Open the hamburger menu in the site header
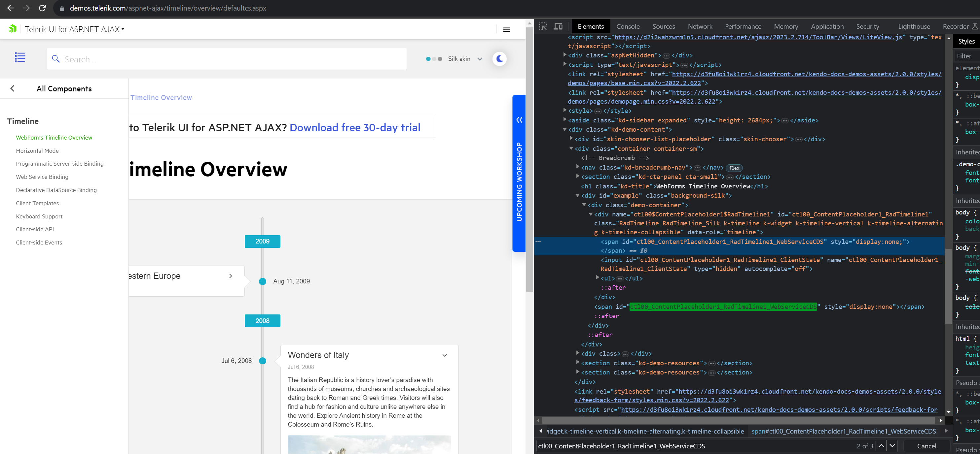 coord(506,30)
